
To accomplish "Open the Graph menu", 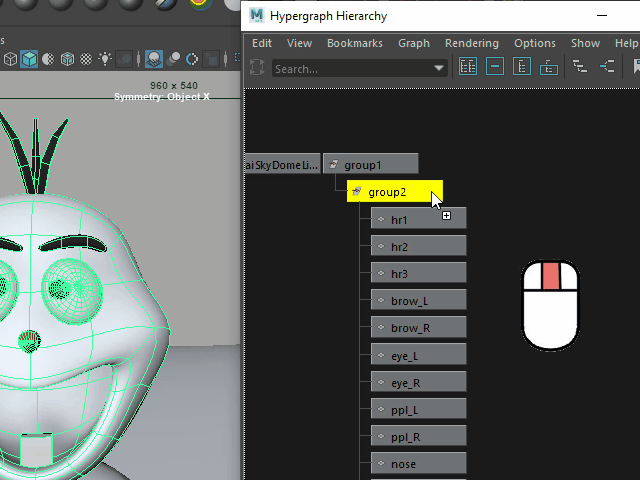I will (x=414, y=43).
